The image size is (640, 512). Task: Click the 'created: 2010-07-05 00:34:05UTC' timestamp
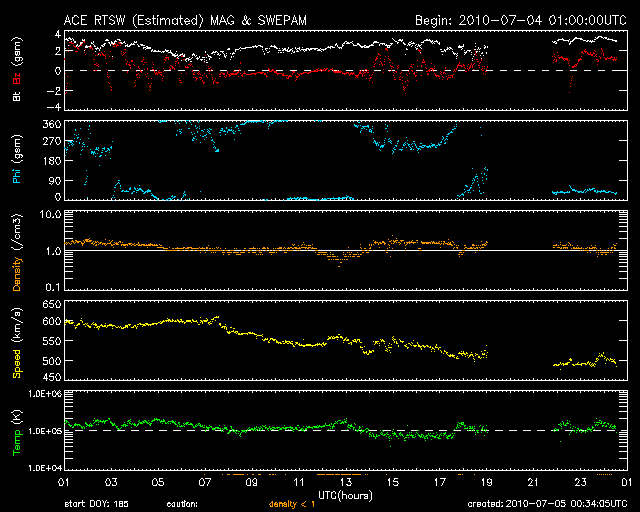[547, 504]
